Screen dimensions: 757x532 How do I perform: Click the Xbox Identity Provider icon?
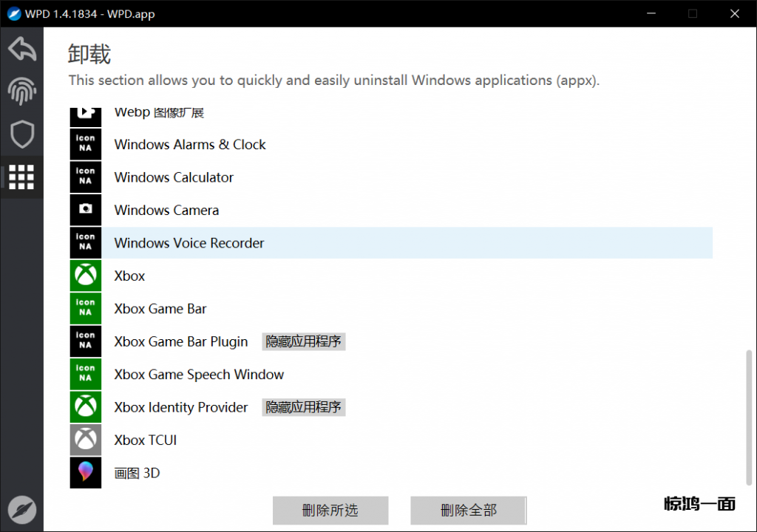click(86, 407)
